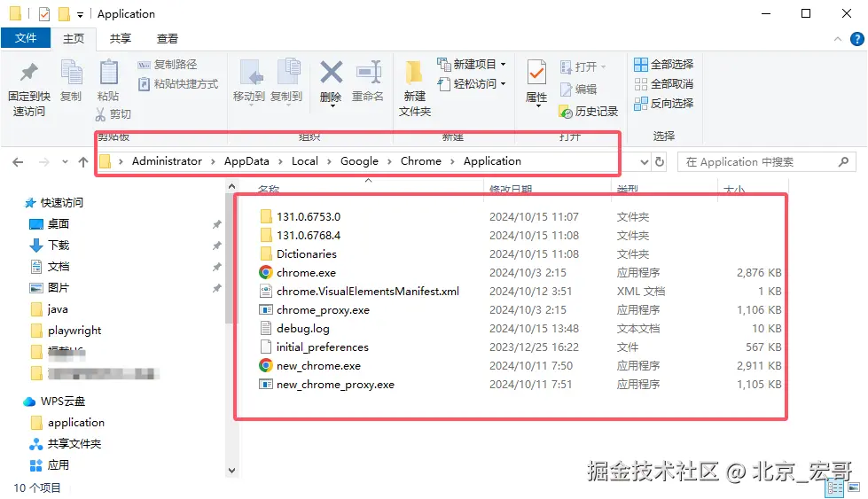Switch to the View ribbon tab
Image resolution: width=868 pixels, height=499 pixels.
pos(168,38)
